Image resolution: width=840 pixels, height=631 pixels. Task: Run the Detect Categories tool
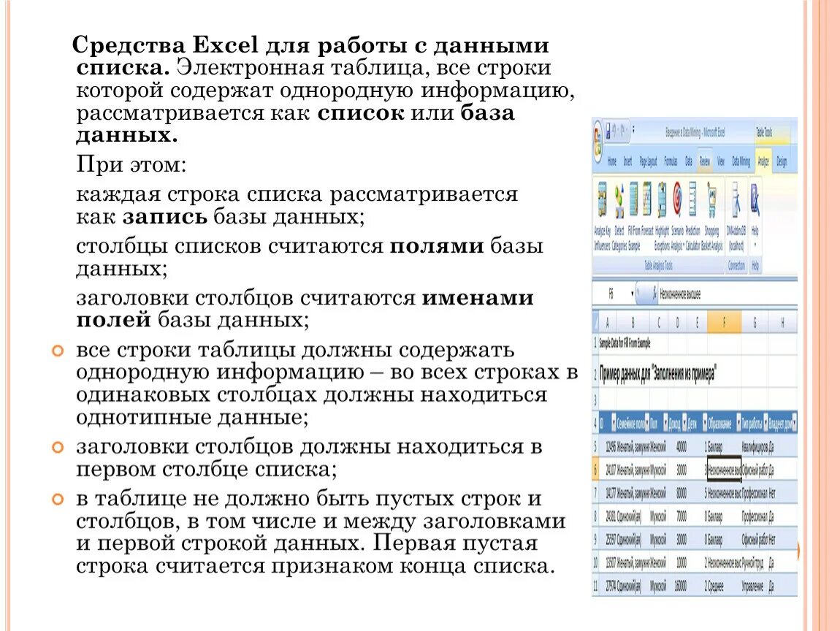619,217
